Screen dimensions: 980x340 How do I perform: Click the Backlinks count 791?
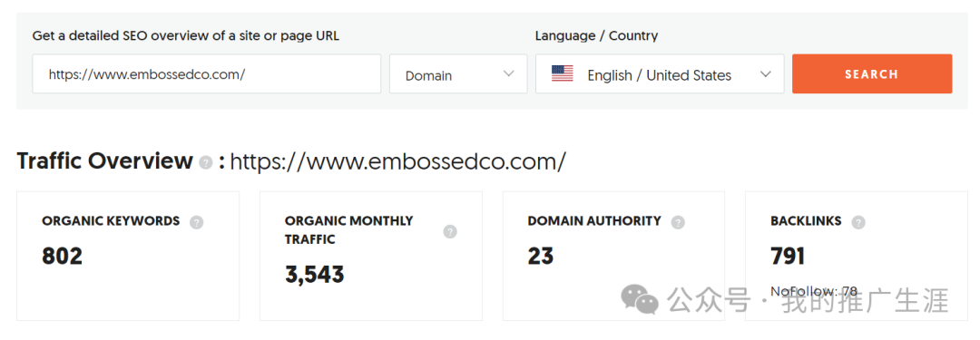point(788,257)
